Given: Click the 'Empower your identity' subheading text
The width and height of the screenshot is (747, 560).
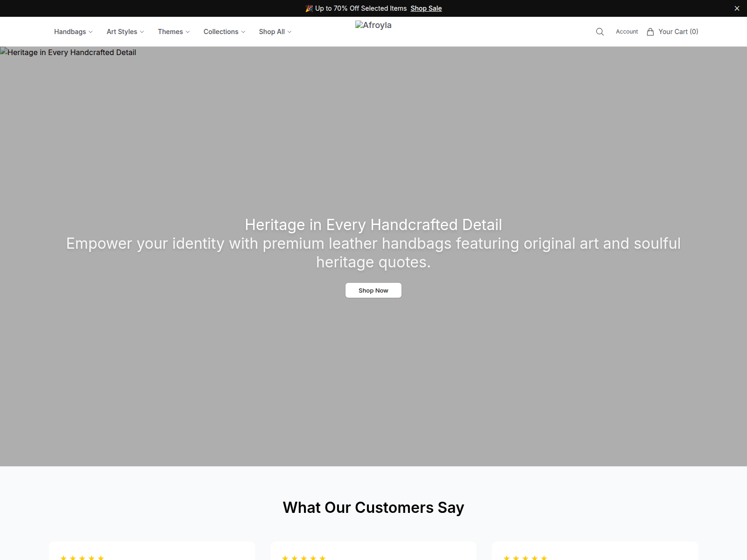Looking at the screenshot, I should [x=373, y=253].
